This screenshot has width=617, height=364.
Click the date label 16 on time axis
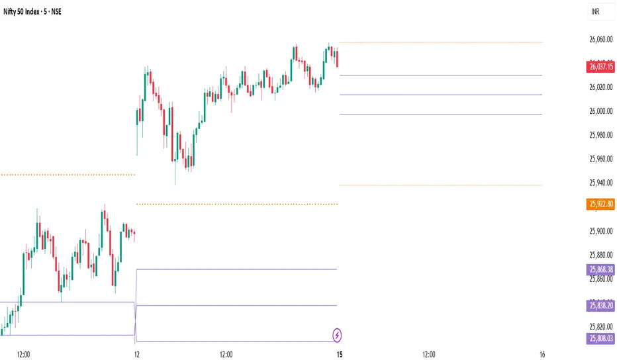pos(542,355)
